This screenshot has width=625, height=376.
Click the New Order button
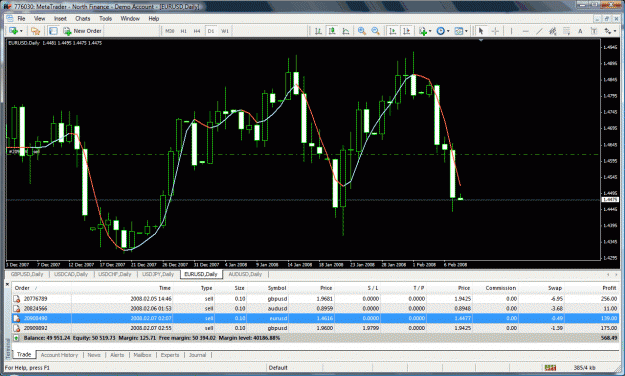pyautogui.click(x=83, y=31)
